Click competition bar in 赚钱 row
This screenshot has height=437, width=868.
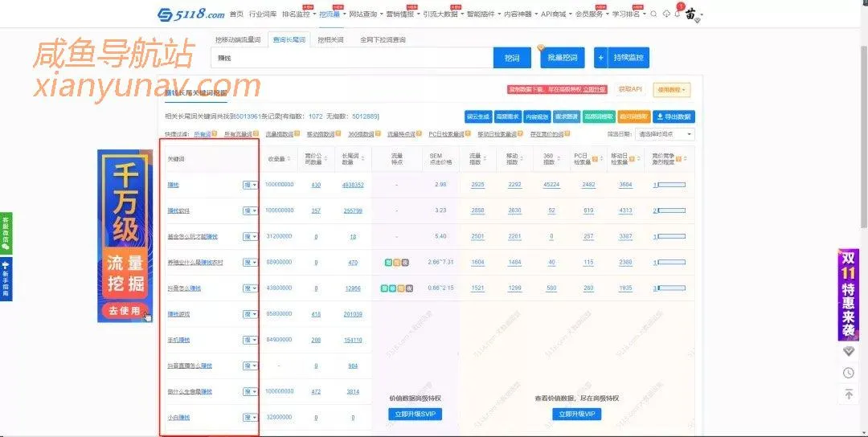(671, 185)
